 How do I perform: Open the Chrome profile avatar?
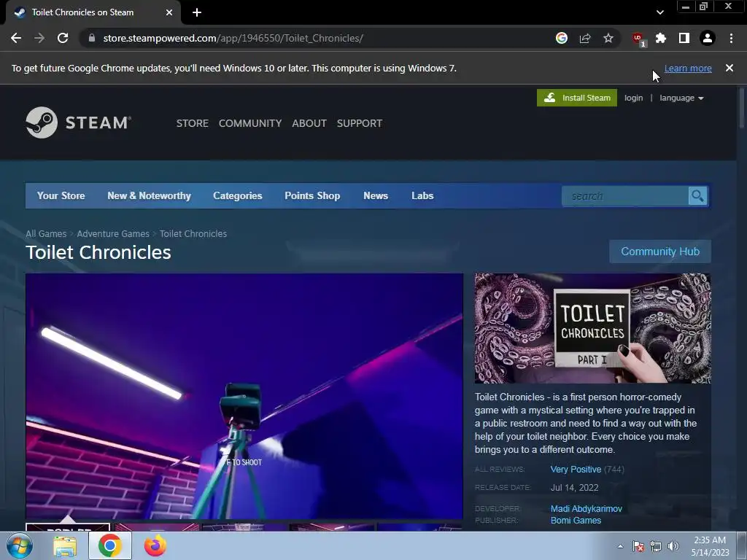coord(708,38)
